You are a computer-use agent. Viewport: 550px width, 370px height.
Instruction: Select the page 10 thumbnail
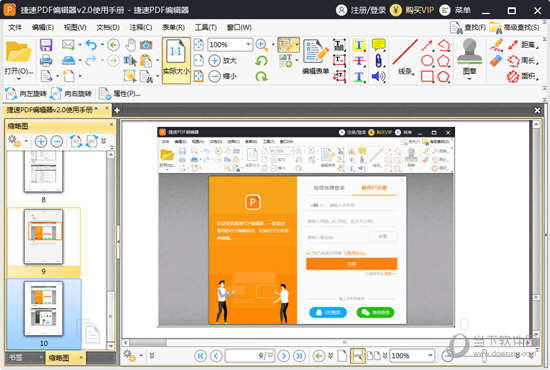(x=43, y=309)
